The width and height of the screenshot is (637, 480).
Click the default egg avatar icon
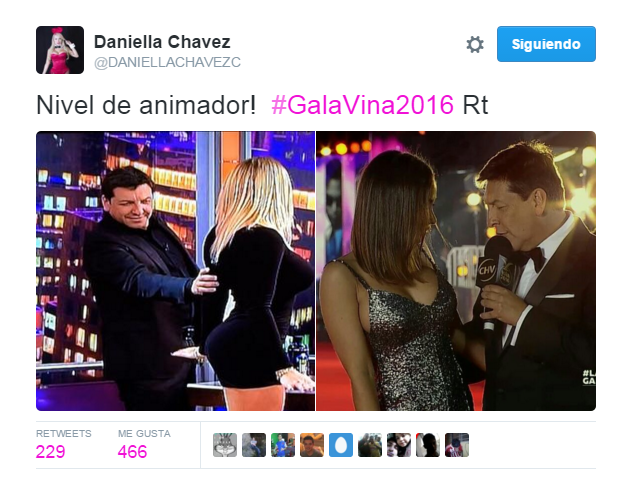point(341,445)
